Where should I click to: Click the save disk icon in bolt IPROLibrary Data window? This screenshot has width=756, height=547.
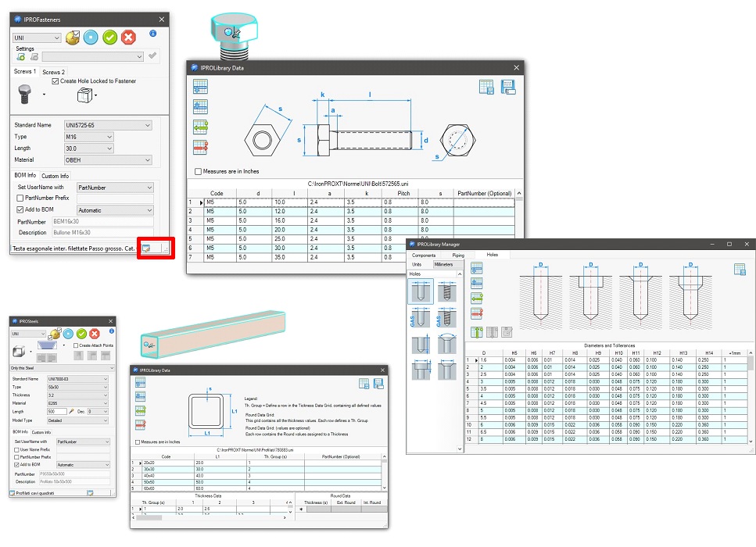(x=507, y=88)
